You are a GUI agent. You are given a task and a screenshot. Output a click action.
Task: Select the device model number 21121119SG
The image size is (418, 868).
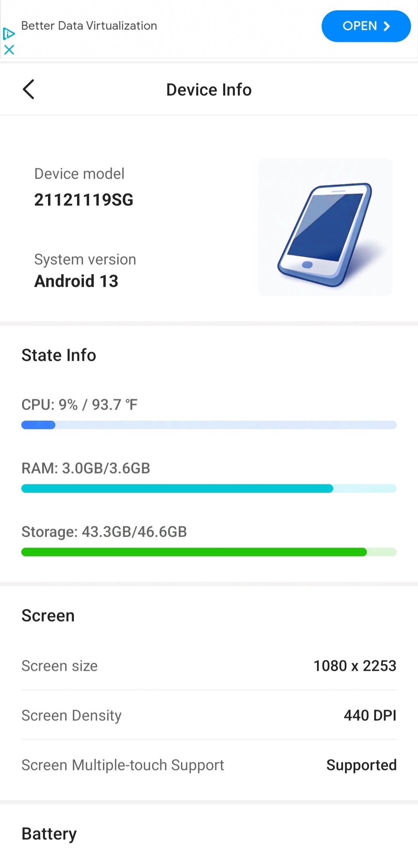84,200
